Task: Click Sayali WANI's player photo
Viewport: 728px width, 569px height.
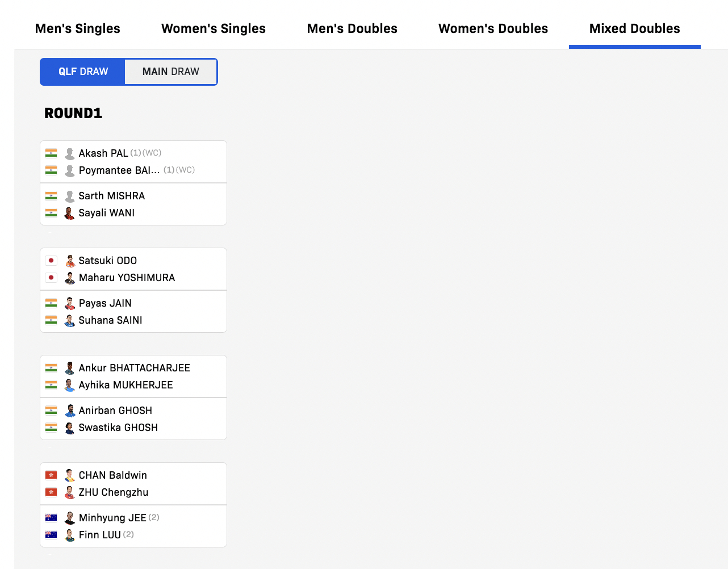Action: [70, 213]
